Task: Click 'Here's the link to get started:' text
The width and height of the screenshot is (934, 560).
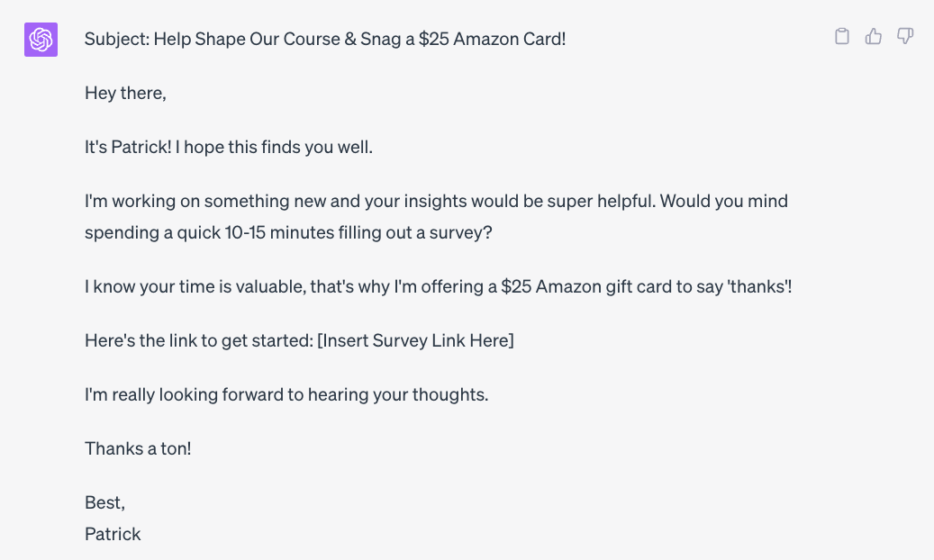Action: pyautogui.click(x=199, y=340)
